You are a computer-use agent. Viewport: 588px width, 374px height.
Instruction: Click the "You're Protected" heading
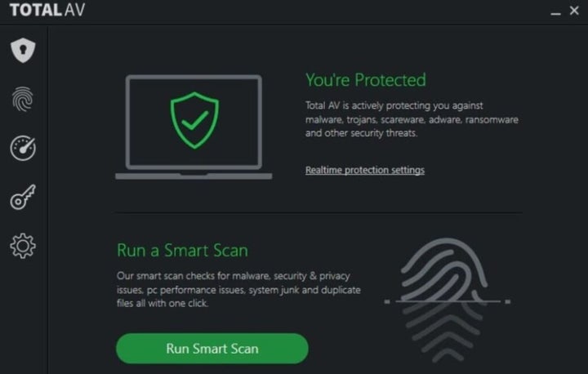point(365,80)
